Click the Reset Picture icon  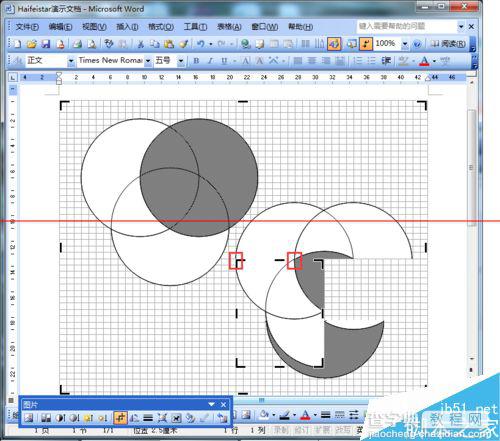click(221, 417)
